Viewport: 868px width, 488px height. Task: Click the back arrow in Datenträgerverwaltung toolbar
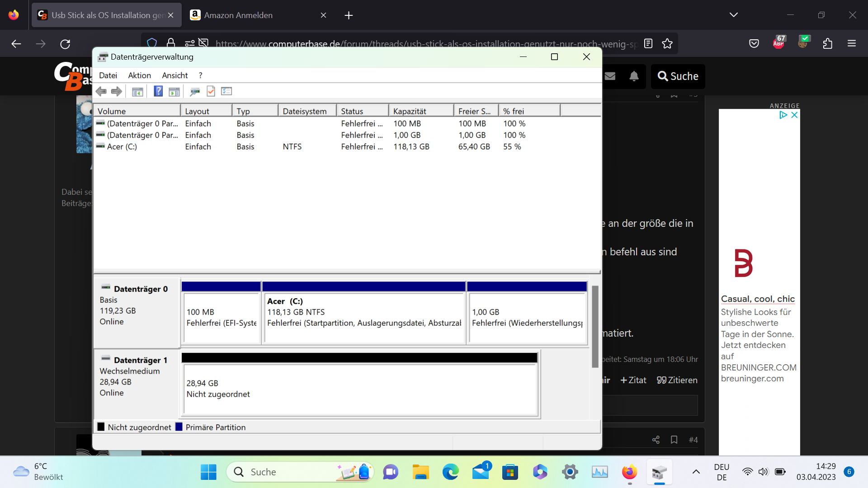tap(101, 91)
